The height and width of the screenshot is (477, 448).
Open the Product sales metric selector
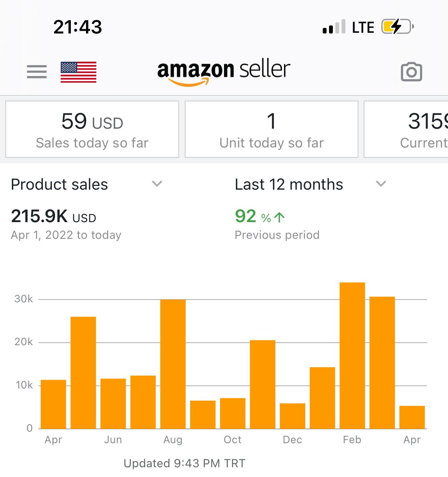point(87,184)
